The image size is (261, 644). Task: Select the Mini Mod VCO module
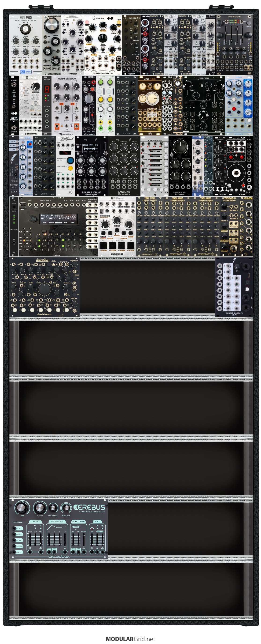point(26,45)
